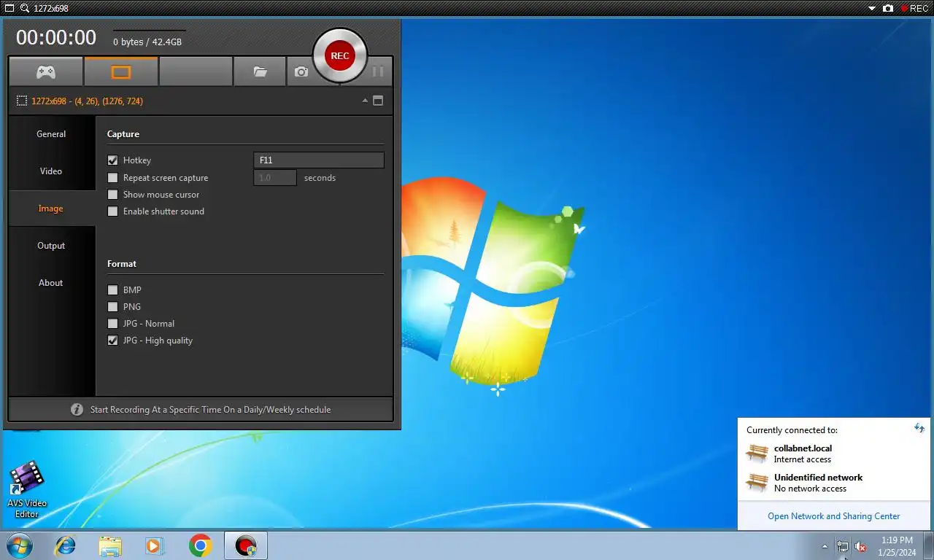Open the Video settings tab
This screenshot has width=934, height=560.
pyautogui.click(x=51, y=171)
